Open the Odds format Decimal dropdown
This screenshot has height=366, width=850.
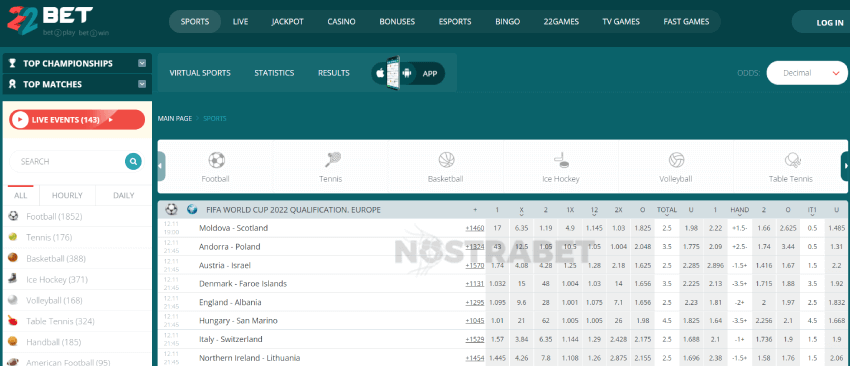[x=807, y=73]
